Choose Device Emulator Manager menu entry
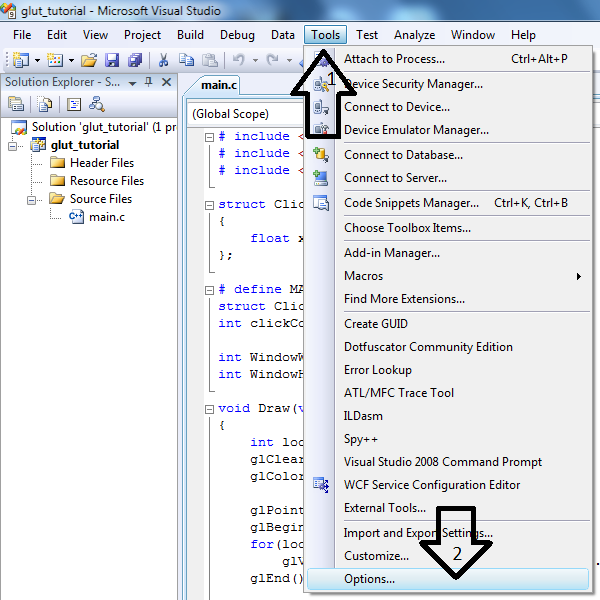The image size is (600, 600). coord(448,130)
